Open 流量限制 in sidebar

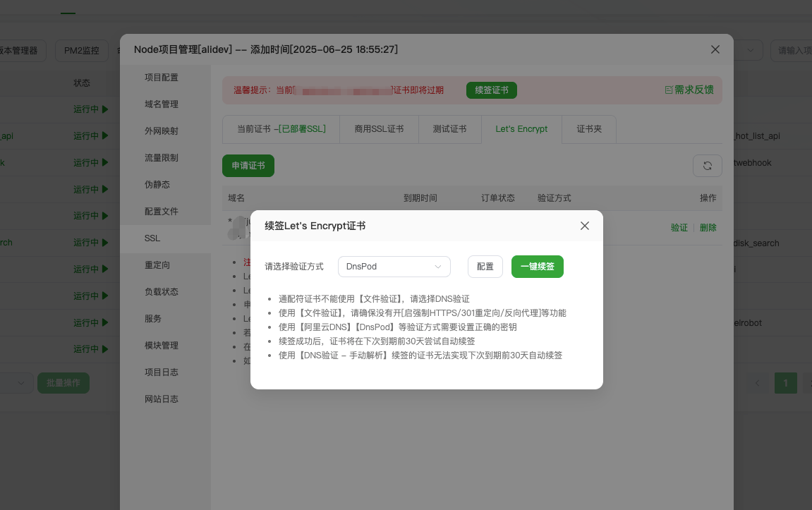pyautogui.click(x=162, y=157)
